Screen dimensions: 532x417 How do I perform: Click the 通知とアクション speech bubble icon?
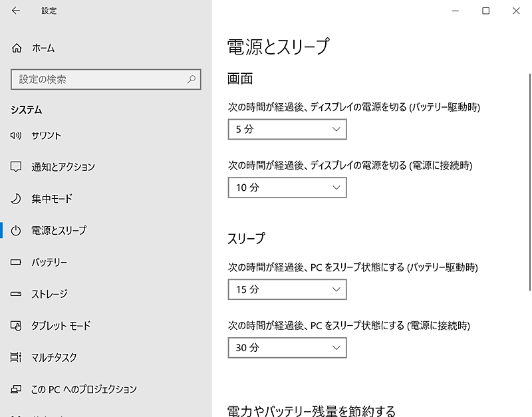point(17,167)
